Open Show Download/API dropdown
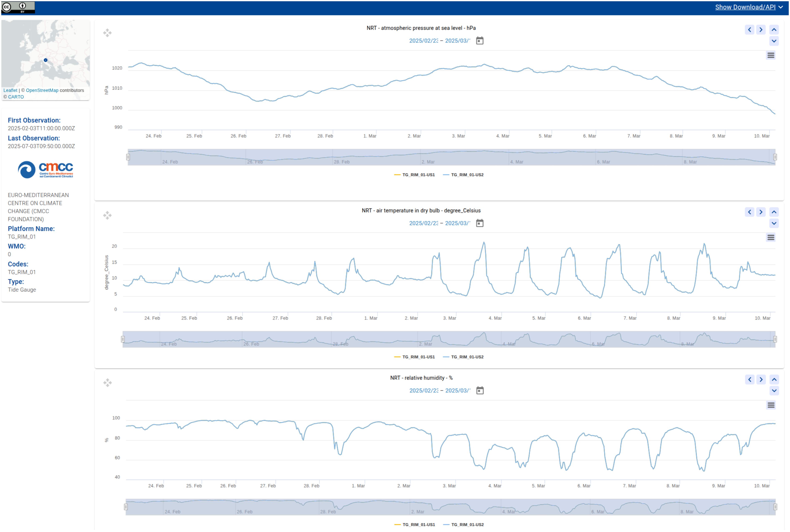This screenshot has width=790, height=532. (749, 7)
